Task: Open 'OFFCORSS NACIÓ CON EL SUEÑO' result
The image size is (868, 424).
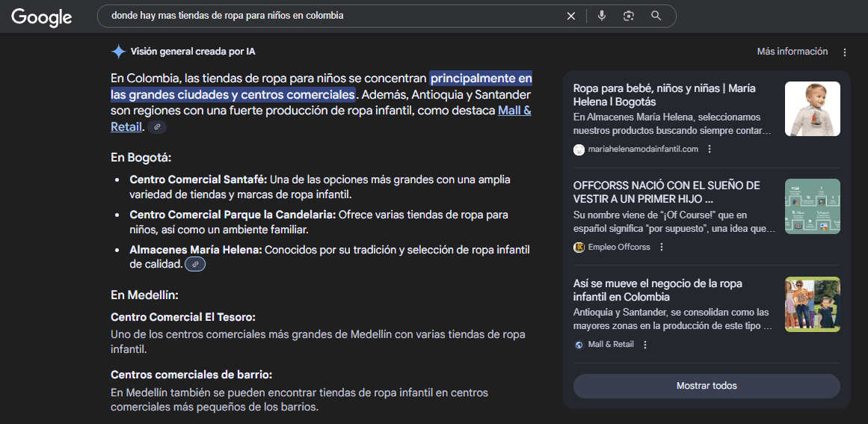Action: click(666, 192)
